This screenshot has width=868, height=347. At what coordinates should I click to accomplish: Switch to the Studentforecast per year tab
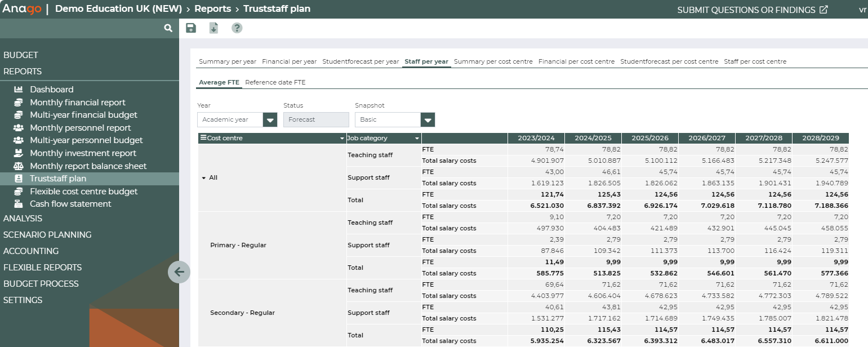click(x=360, y=61)
